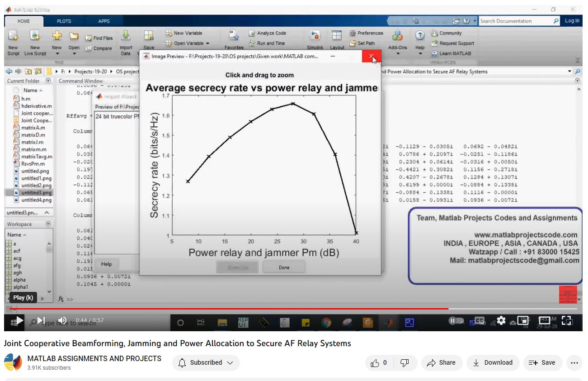
Task: Click the Share button
Action: pos(442,362)
